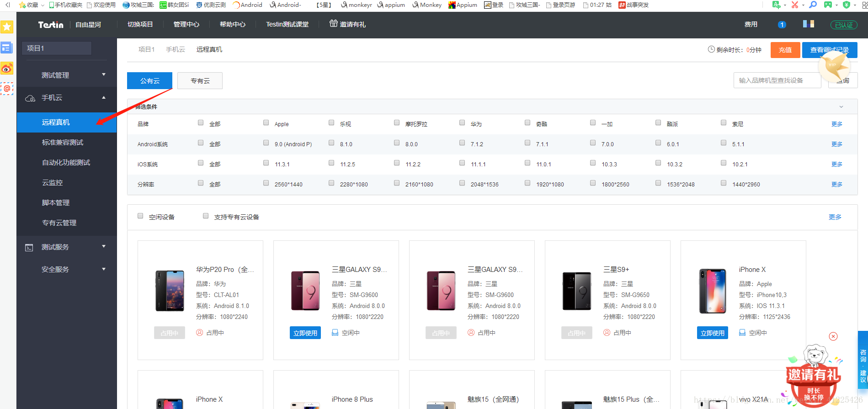This screenshot has width=868, height=409.
Task: Click the red scissors screenshot icon
Action: click(x=795, y=5)
